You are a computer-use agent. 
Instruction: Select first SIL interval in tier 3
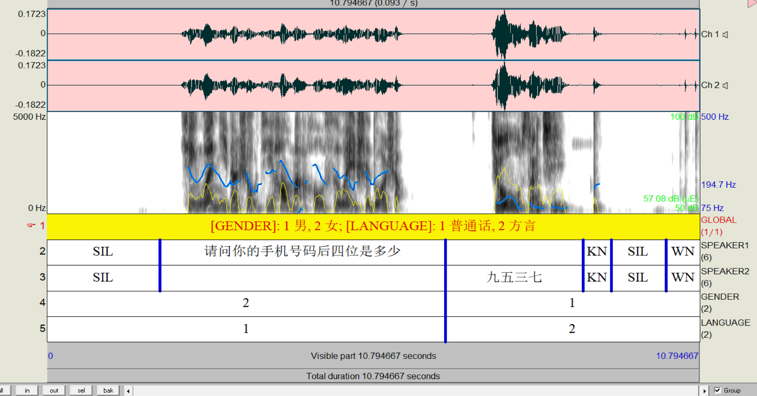[103, 278]
